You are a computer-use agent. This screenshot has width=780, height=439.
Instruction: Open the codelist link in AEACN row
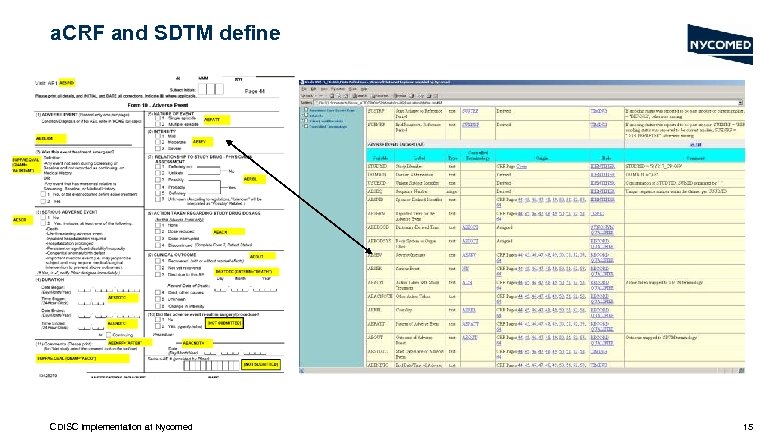click(x=467, y=282)
